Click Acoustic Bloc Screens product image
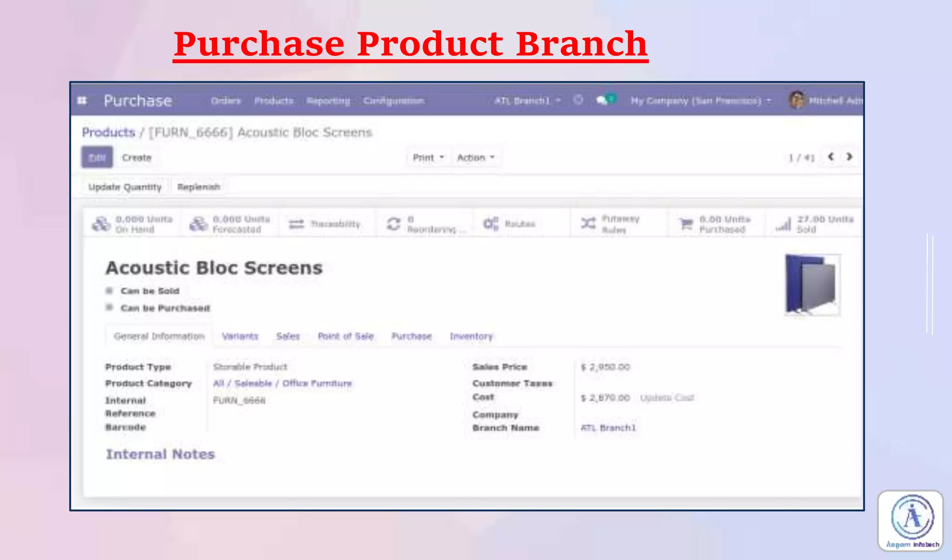 [813, 284]
